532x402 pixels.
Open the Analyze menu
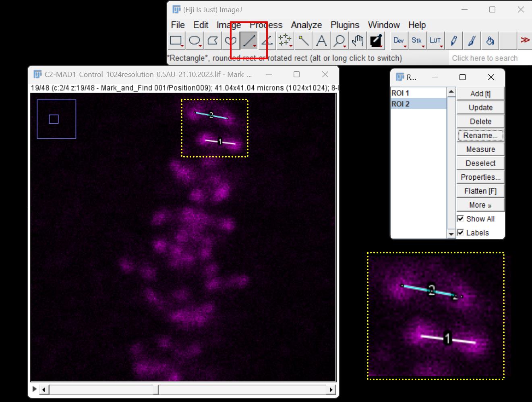click(306, 25)
